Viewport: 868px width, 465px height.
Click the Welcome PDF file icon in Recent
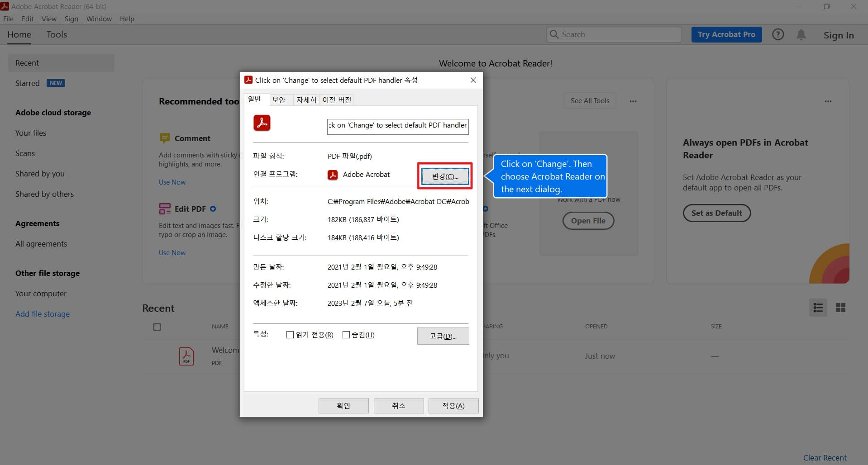tap(186, 356)
